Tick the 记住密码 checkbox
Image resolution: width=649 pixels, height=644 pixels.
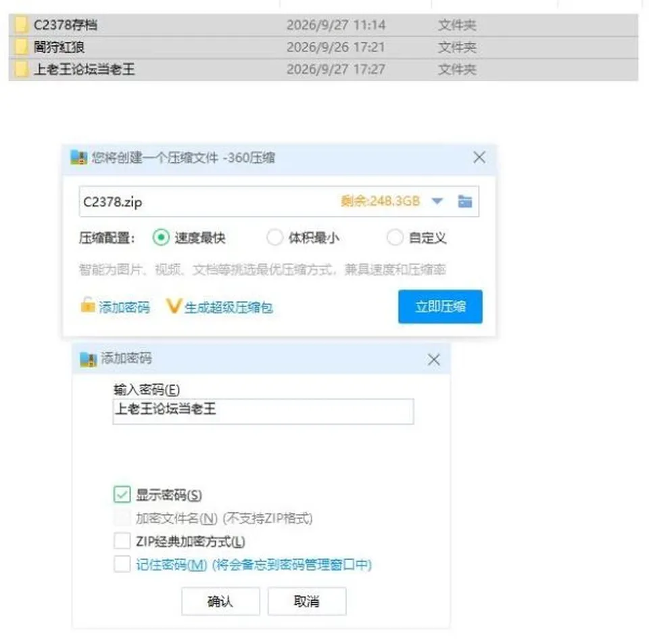pyautogui.click(x=122, y=564)
